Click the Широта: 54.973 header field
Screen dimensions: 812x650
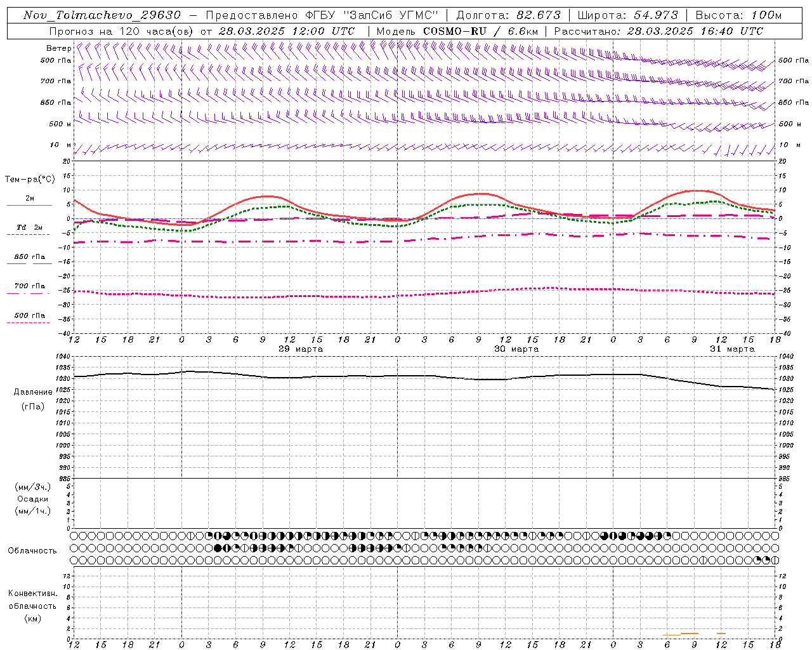point(627,15)
